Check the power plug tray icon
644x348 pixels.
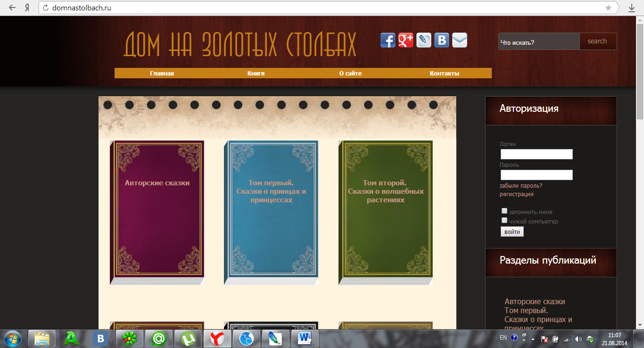coord(556,339)
